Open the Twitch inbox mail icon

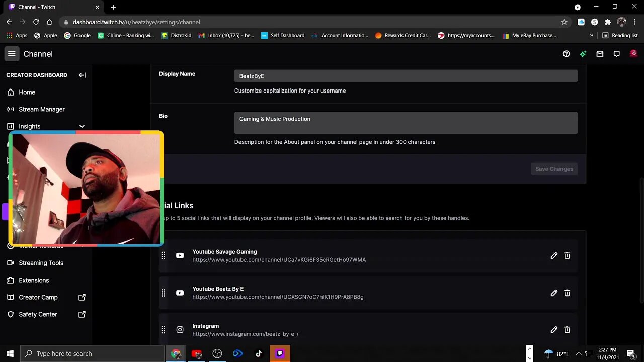[x=600, y=54]
